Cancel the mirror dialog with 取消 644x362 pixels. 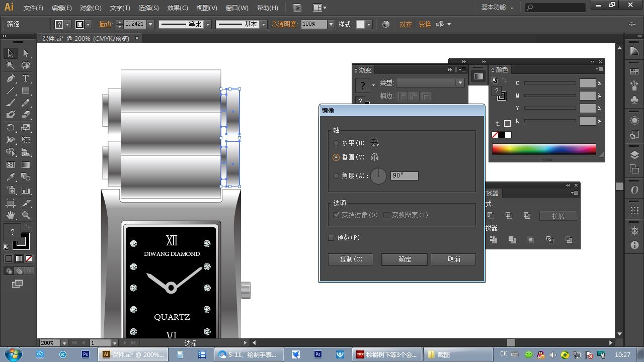tap(453, 259)
